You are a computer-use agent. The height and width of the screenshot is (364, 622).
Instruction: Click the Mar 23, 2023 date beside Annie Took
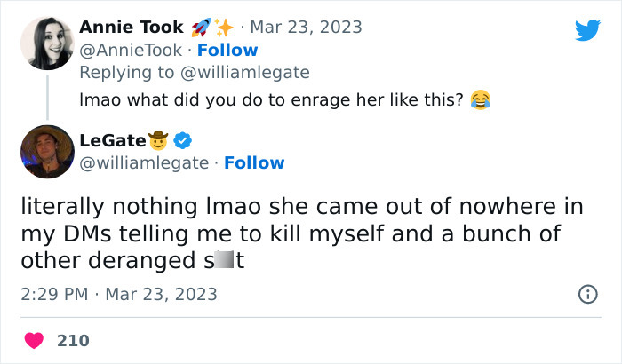(x=307, y=27)
